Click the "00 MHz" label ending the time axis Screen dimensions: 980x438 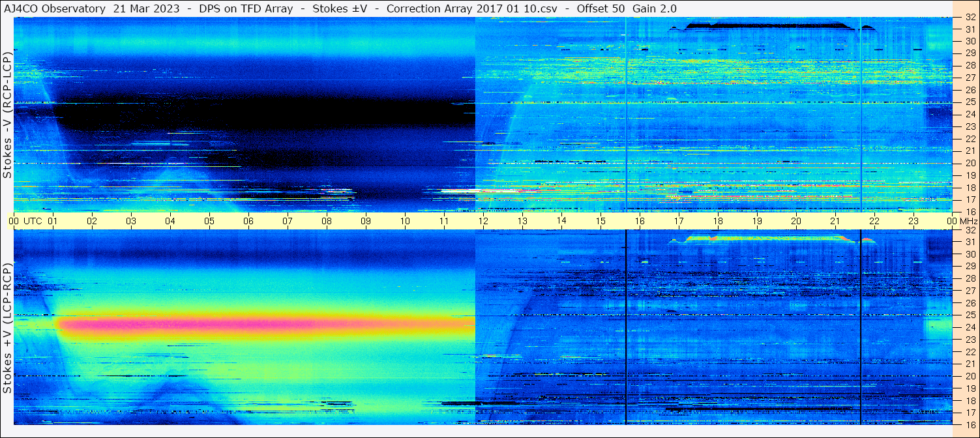click(x=962, y=221)
